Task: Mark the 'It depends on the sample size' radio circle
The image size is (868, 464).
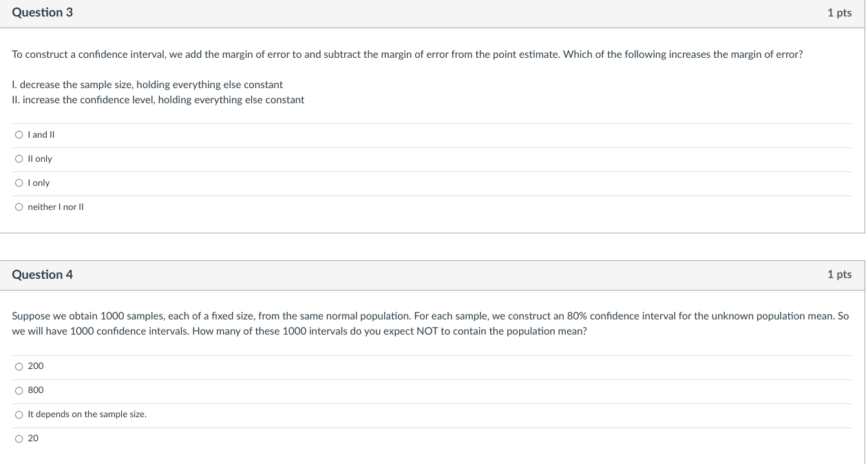Action: (x=19, y=414)
